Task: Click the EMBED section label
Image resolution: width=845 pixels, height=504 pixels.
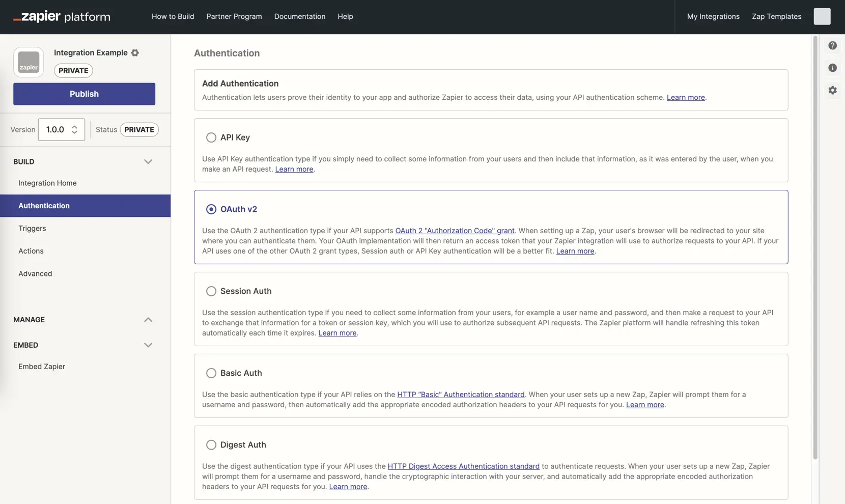Action: click(25, 345)
